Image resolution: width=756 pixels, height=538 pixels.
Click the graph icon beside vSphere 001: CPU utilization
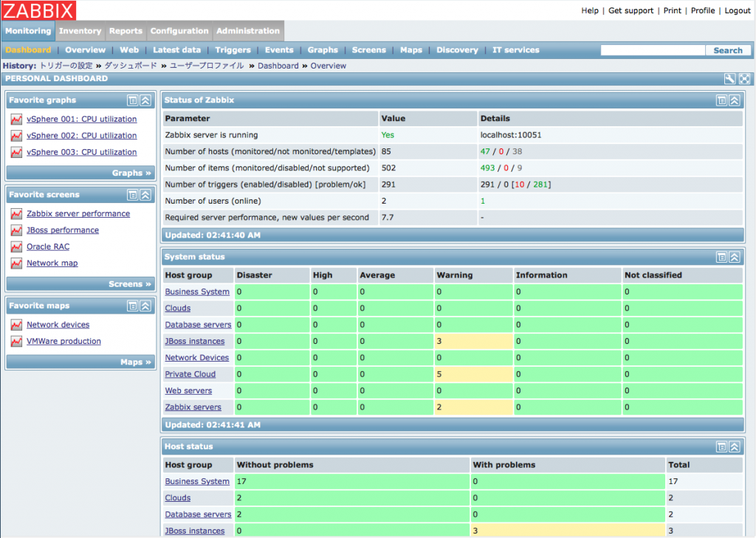point(16,119)
